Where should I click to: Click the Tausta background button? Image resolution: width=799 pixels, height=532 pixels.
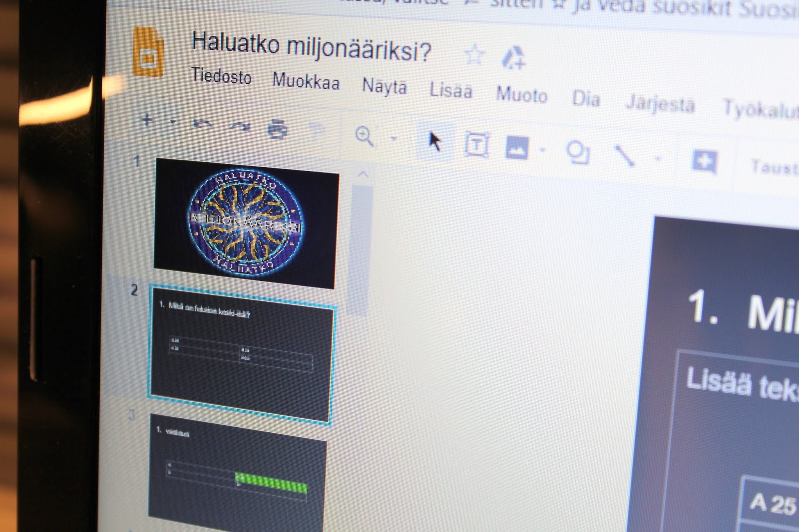tap(774, 167)
